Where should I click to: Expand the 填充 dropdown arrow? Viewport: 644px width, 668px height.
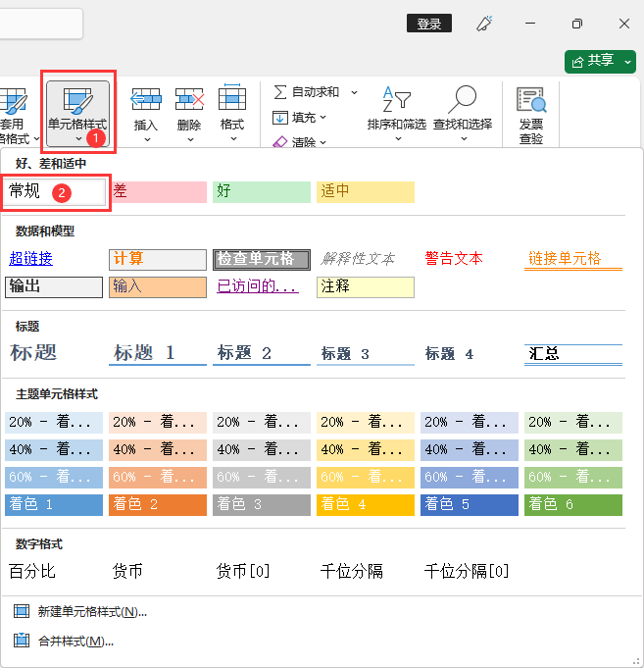point(322,117)
